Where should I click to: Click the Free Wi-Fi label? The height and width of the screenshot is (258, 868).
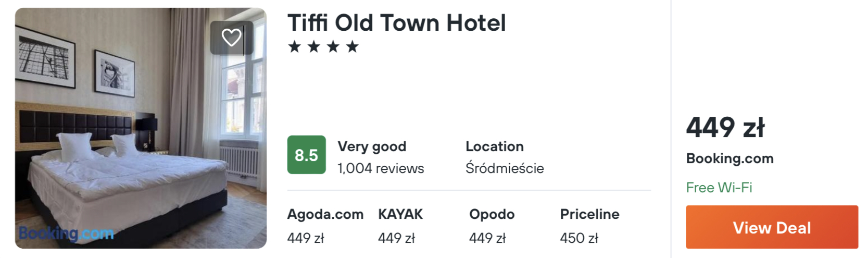point(719,188)
